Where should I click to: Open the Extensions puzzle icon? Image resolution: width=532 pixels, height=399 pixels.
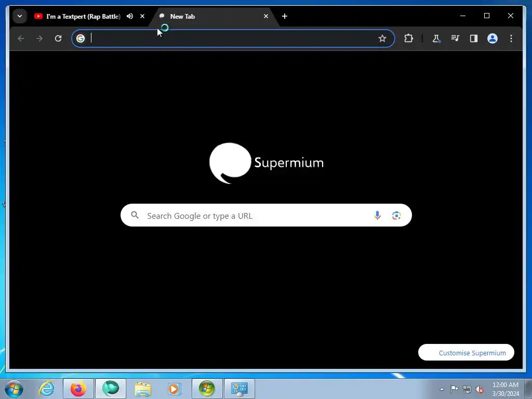tap(408, 38)
